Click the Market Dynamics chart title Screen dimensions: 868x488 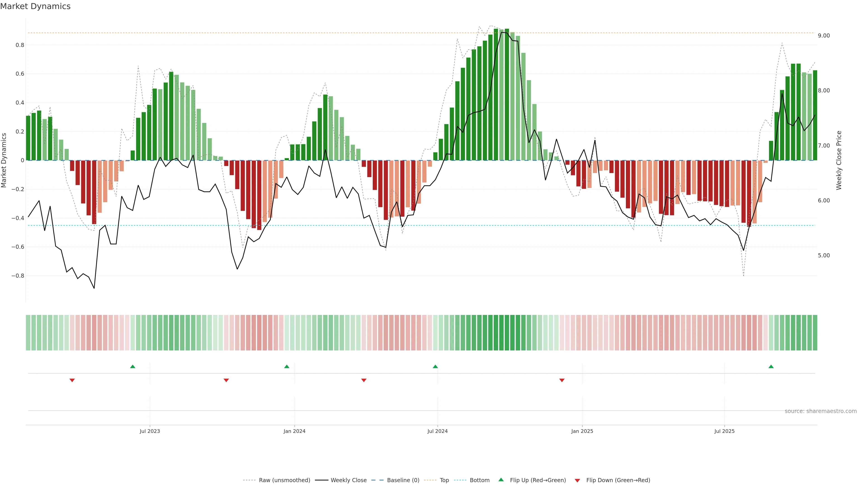[x=35, y=6]
